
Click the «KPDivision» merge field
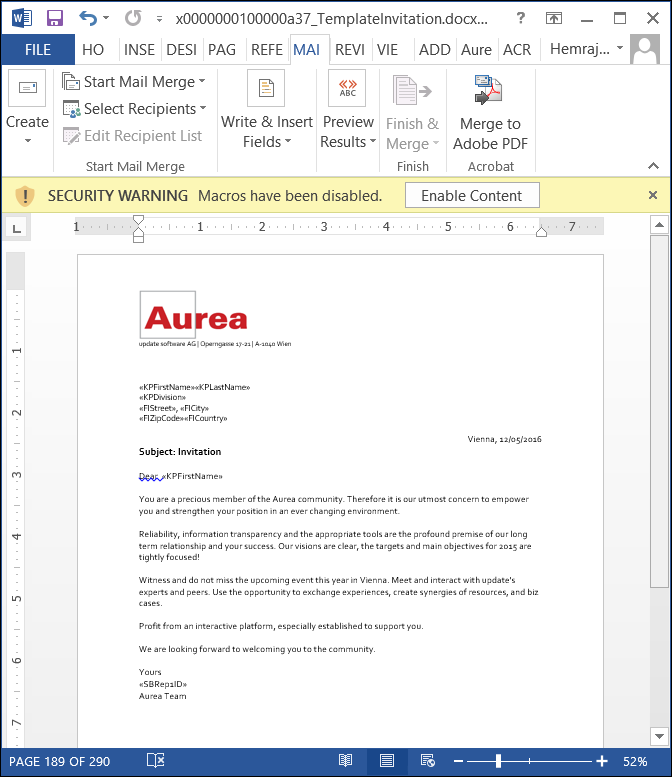coord(163,397)
